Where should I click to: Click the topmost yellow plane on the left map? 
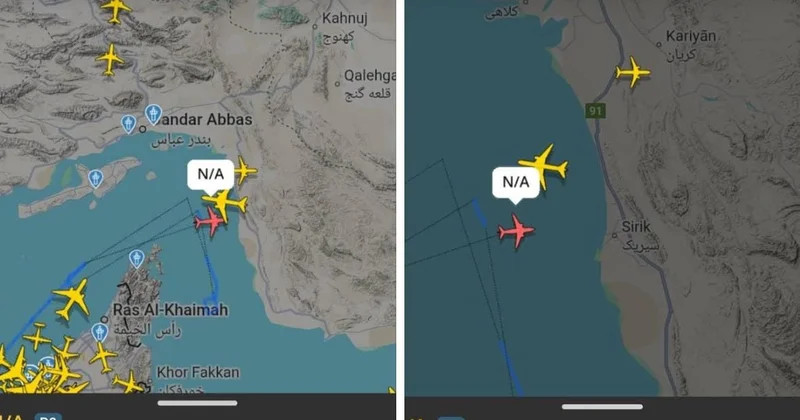[x=116, y=9]
